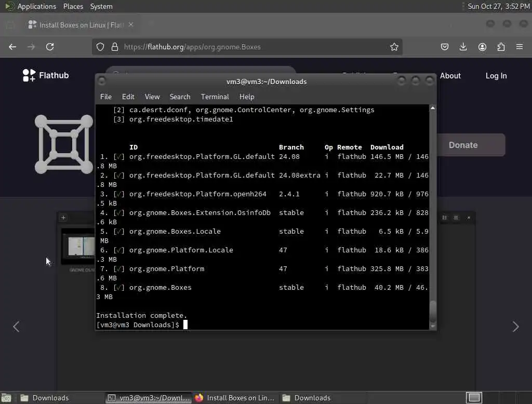This screenshot has width=532, height=404.
Task: Open the terminal Terminal menu
Action: [x=215, y=97]
